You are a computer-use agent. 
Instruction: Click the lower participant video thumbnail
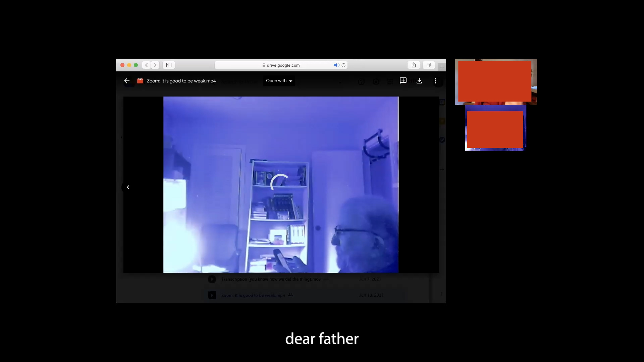[495, 128]
